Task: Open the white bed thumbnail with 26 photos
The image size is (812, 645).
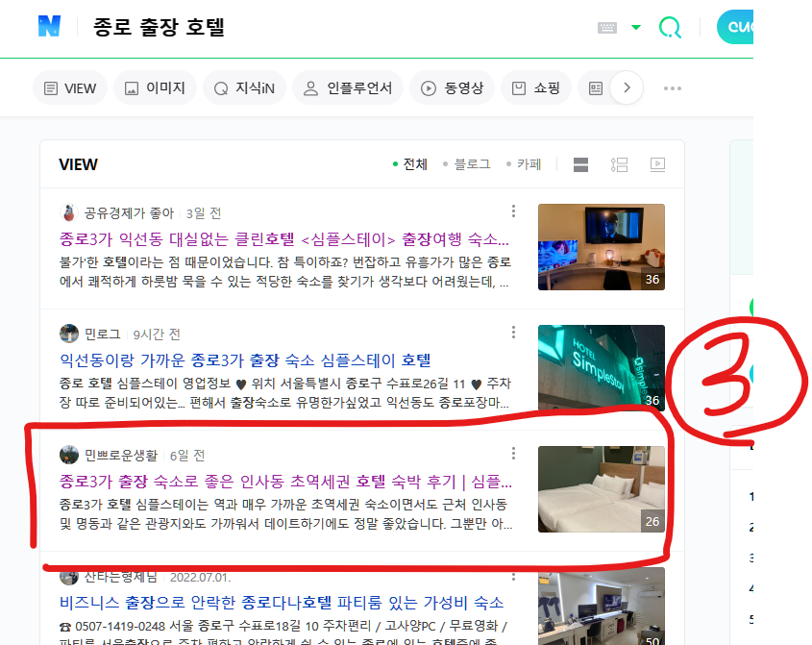Action: [602, 489]
